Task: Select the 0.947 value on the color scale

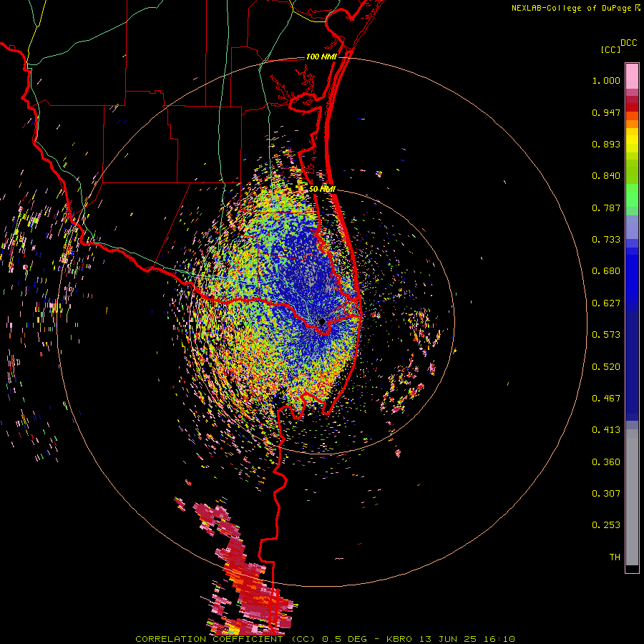Action: click(606, 112)
